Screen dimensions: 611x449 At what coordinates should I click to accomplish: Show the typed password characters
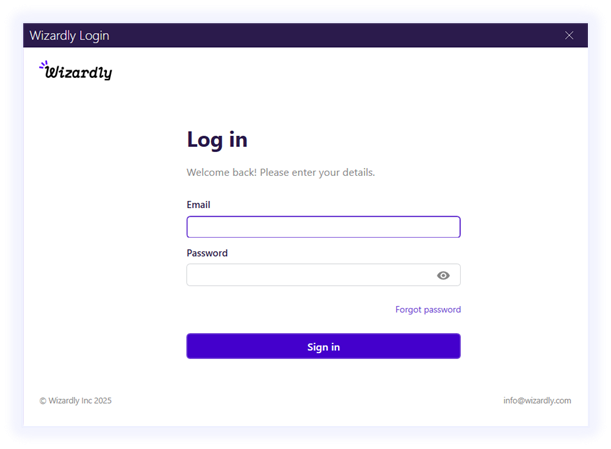[443, 276]
